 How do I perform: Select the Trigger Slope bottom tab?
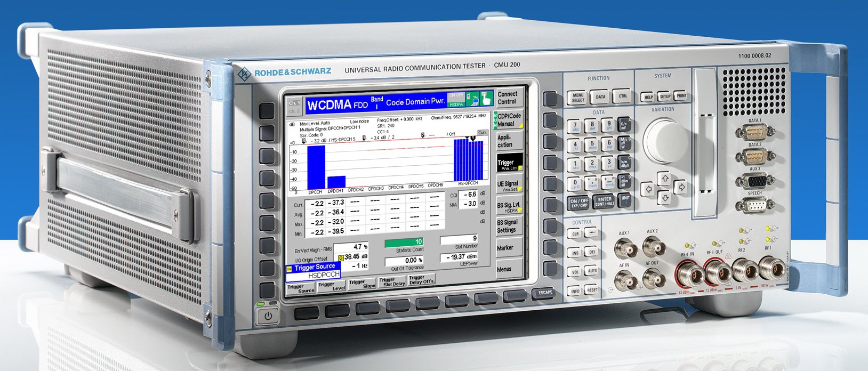[x=362, y=284]
